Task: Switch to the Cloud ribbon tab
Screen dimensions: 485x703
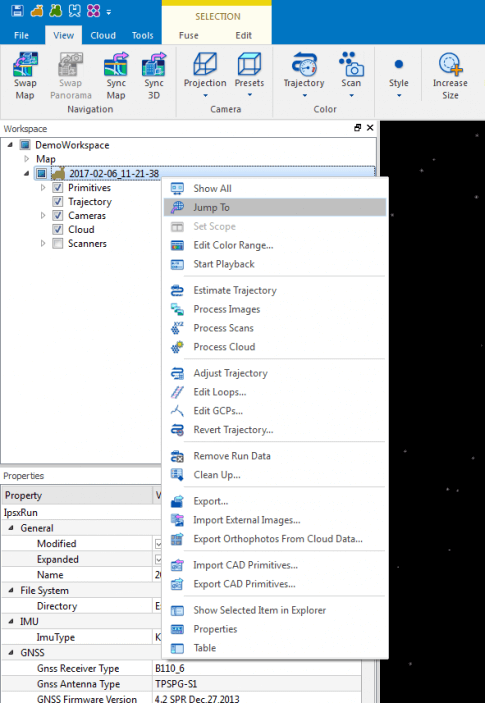Action: [x=103, y=35]
